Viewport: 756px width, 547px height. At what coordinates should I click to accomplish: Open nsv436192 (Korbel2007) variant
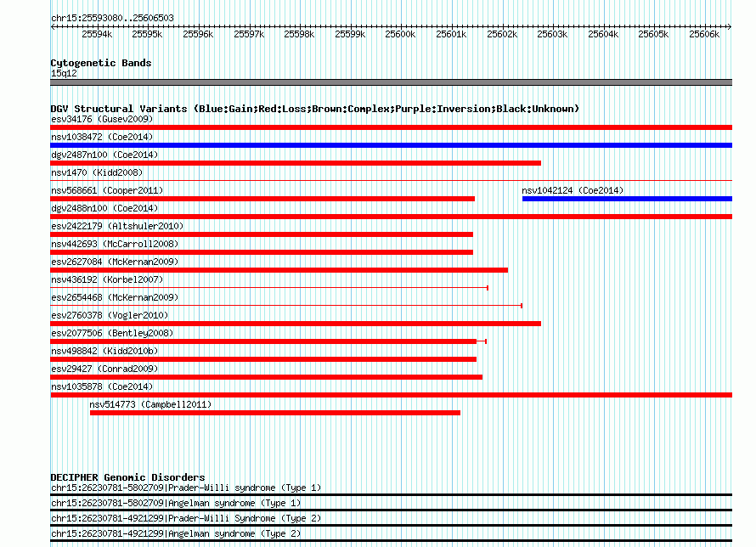pos(107,279)
